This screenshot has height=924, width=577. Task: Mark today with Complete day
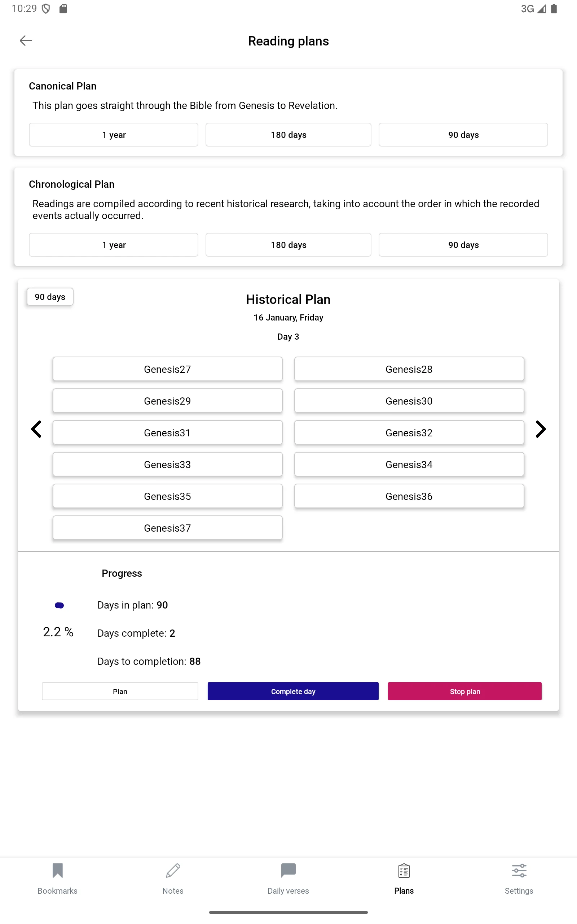tap(293, 691)
